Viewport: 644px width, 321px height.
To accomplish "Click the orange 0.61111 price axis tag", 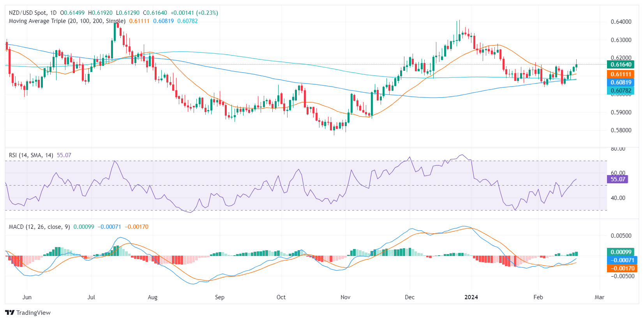I will click(621, 74).
